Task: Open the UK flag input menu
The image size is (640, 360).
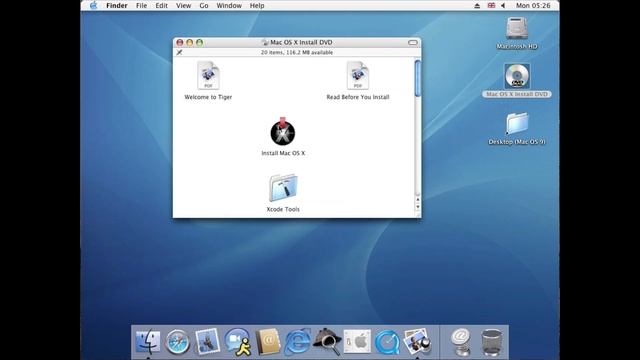Action: [x=491, y=5]
